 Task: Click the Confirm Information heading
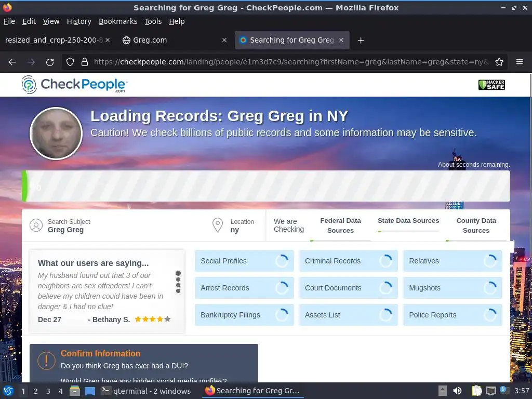point(100,353)
